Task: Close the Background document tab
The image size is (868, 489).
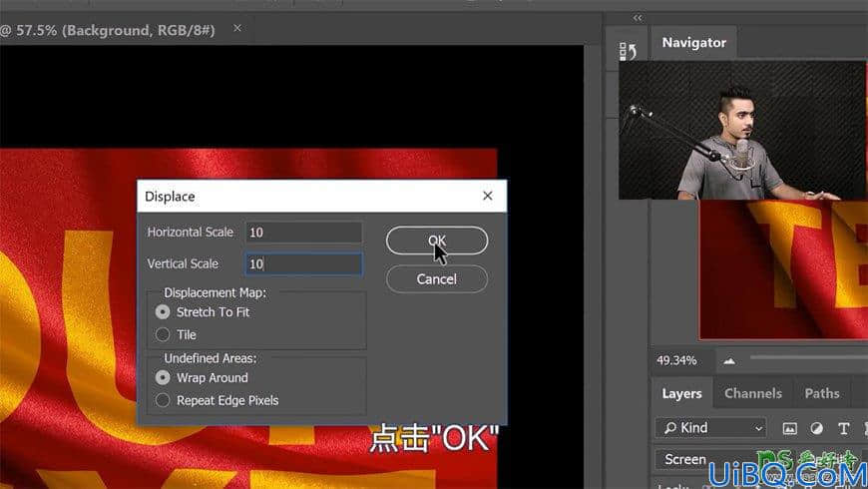Action: pyautogui.click(x=237, y=28)
